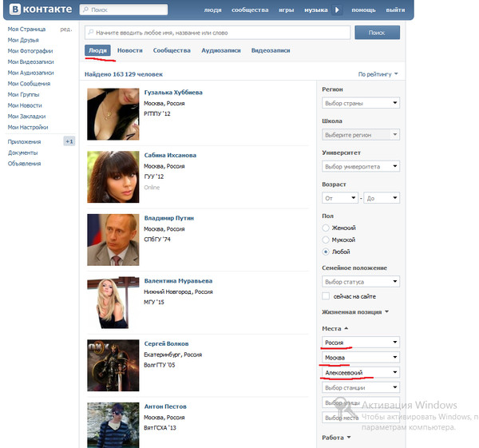Open Документы in the sidebar

(x=23, y=153)
